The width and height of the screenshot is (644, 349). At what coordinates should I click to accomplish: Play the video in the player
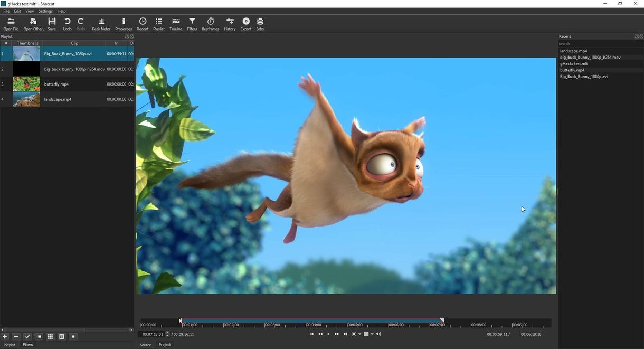[328, 334]
